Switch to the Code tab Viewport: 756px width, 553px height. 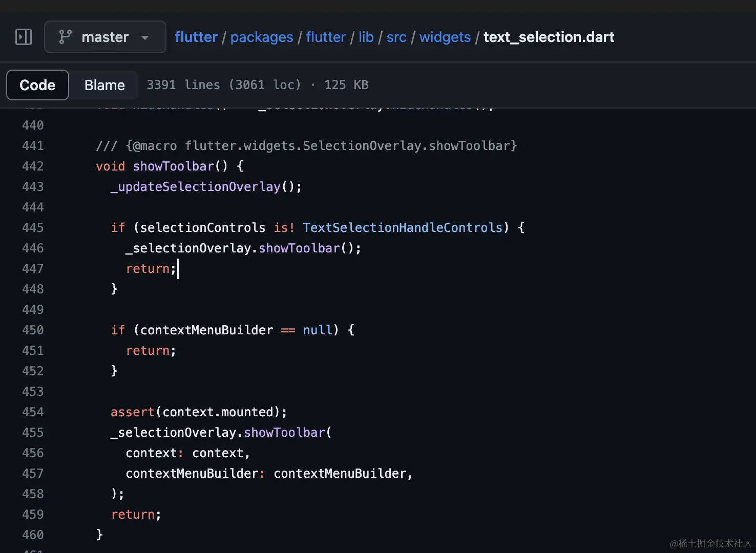[x=37, y=85]
